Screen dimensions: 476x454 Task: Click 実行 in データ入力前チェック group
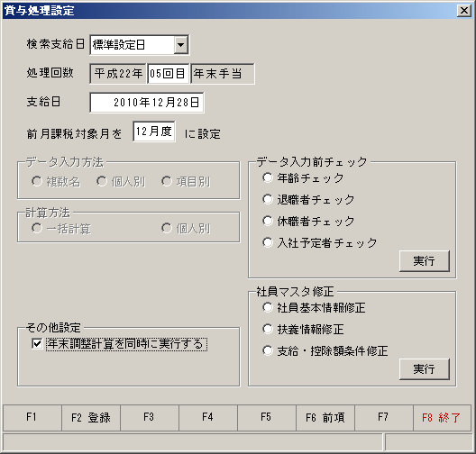[x=424, y=261]
